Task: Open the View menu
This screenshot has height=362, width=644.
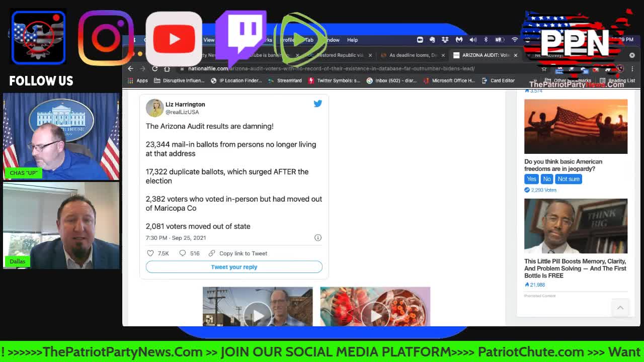Action: coord(209,40)
